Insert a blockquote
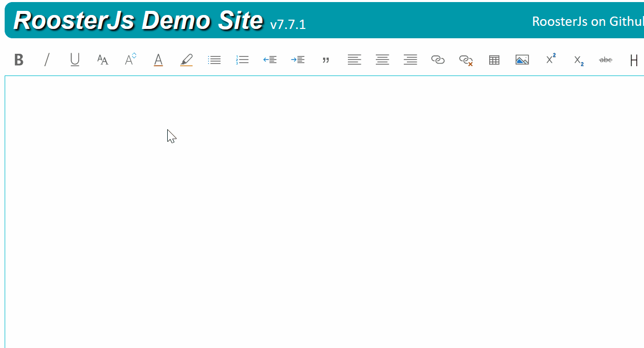This screenshot has width=644, height=348. [x=326, y=59]
